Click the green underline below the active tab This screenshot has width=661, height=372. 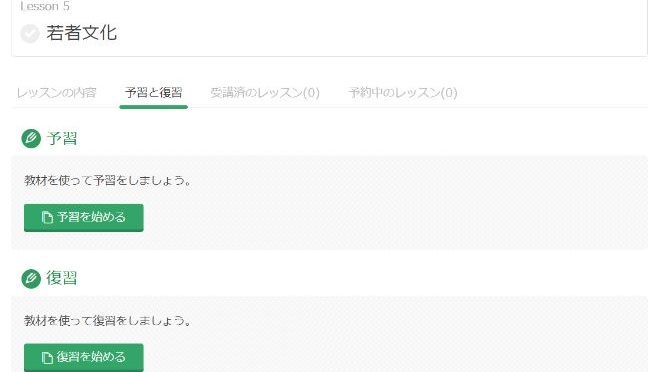[x=153, y=107]
